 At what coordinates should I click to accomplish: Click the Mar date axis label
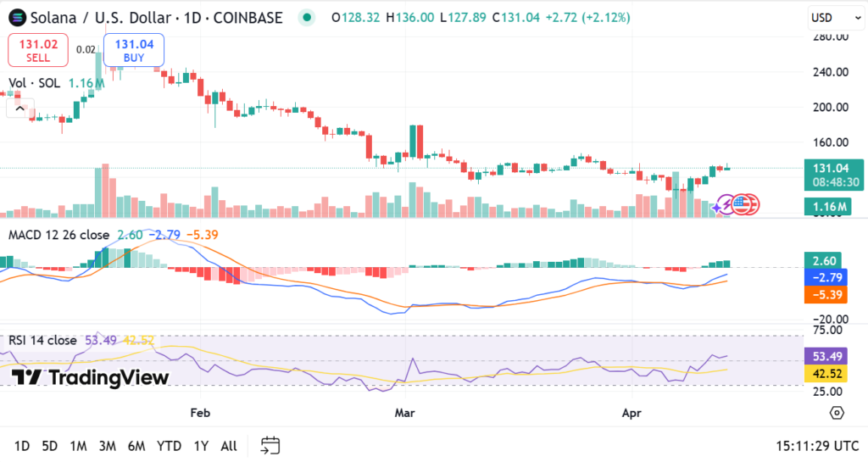coord(404,413)
